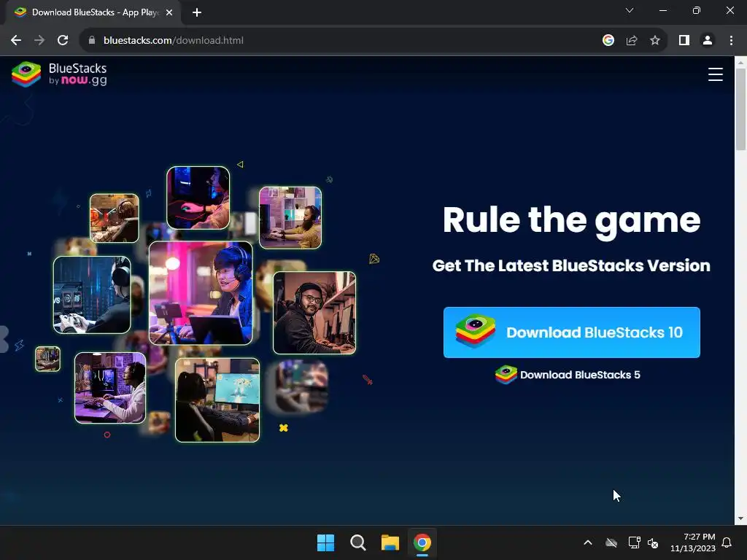Open Windows taskbar search

coord(357,542)
